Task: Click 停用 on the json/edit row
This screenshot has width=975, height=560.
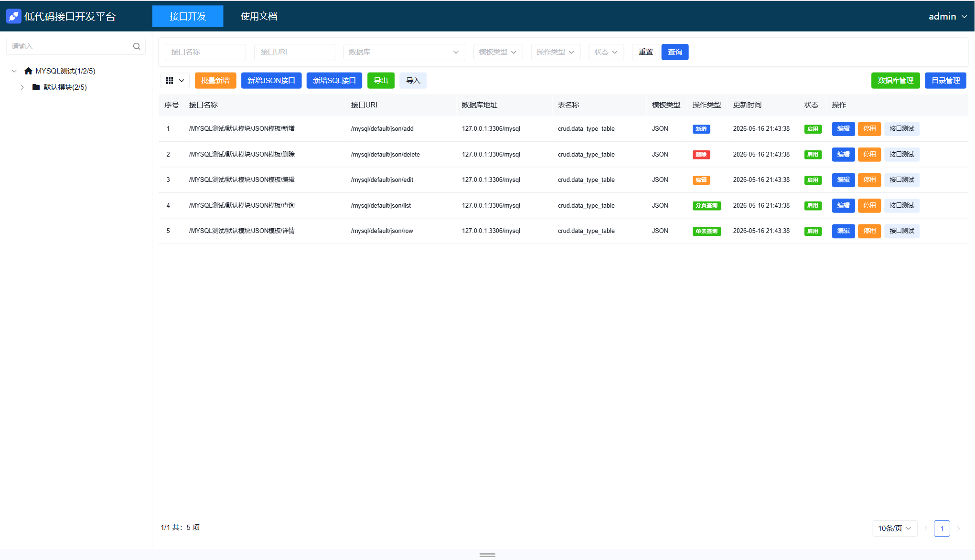Action: [x=869, y=180]
